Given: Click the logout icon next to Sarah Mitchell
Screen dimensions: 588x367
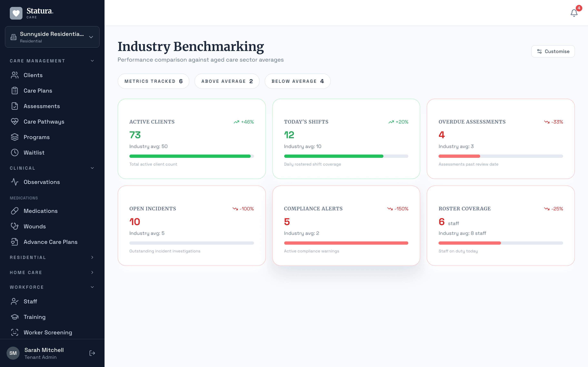Looking at the screenshot, I should point(92,353).
